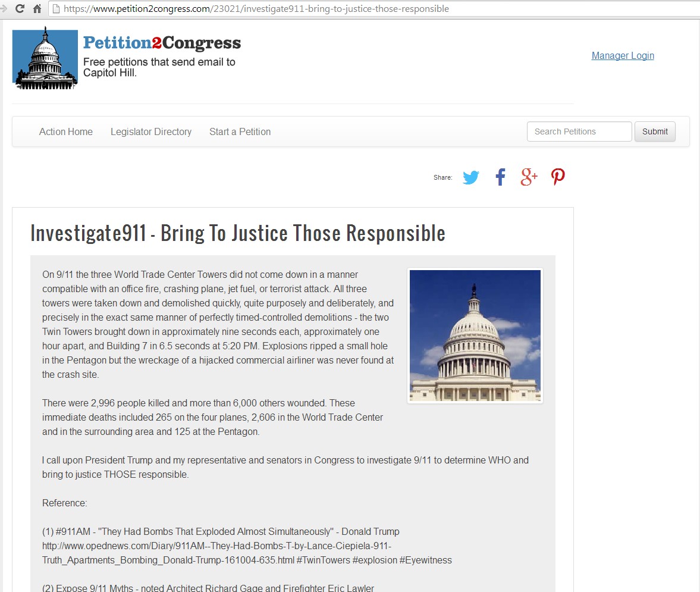
Task: Focus the Search Petitions input field
Action: click(579, 131)
